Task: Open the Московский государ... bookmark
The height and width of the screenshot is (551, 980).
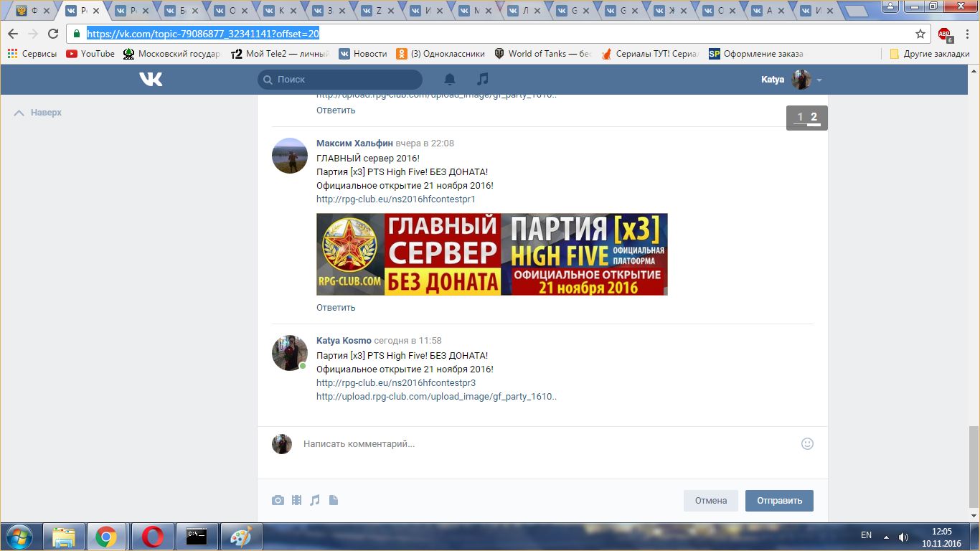Action: tap(172, 54)
